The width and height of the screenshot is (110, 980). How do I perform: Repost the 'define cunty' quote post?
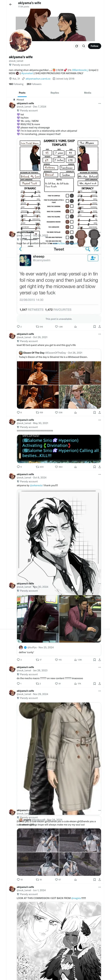click(37, 660)
